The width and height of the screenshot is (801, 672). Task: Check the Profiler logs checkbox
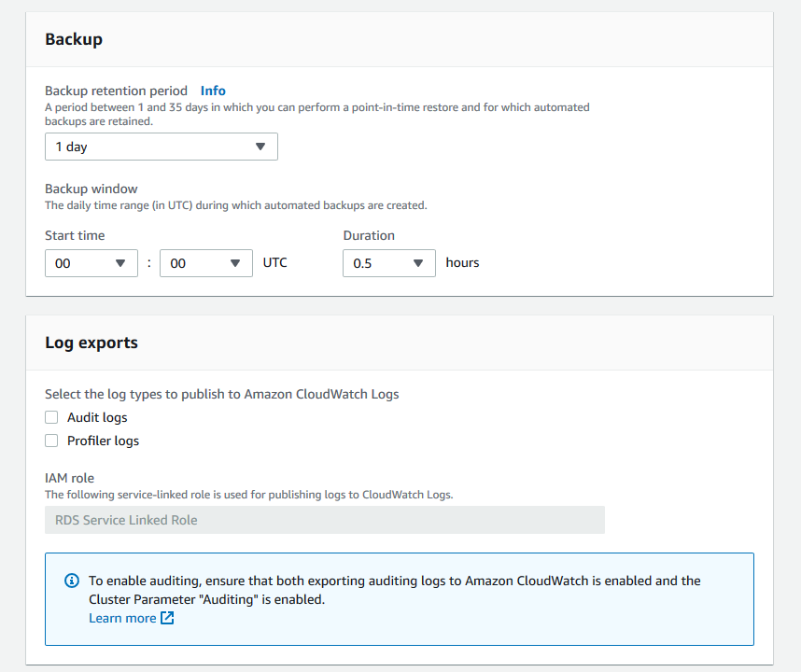(51, 441)
